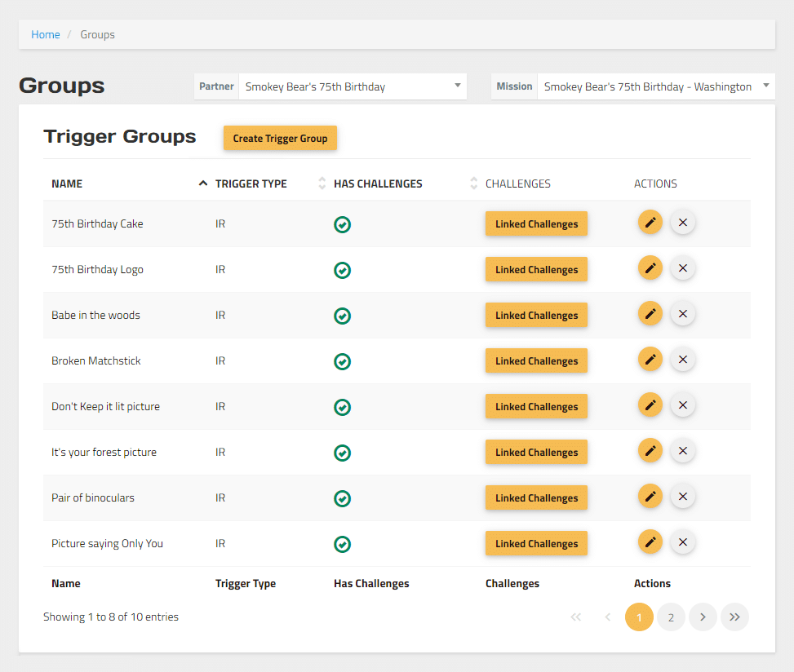Jump to the last page of entries
Screen dimensions: 794x672
click(x=734, y=617)
